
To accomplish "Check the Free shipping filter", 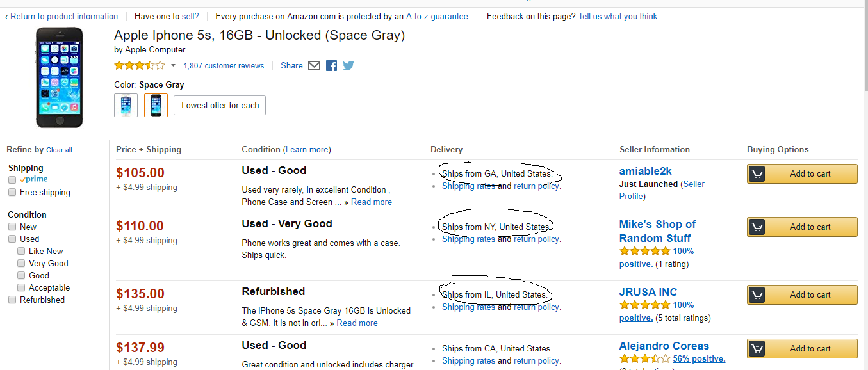I will pos(12,192).
